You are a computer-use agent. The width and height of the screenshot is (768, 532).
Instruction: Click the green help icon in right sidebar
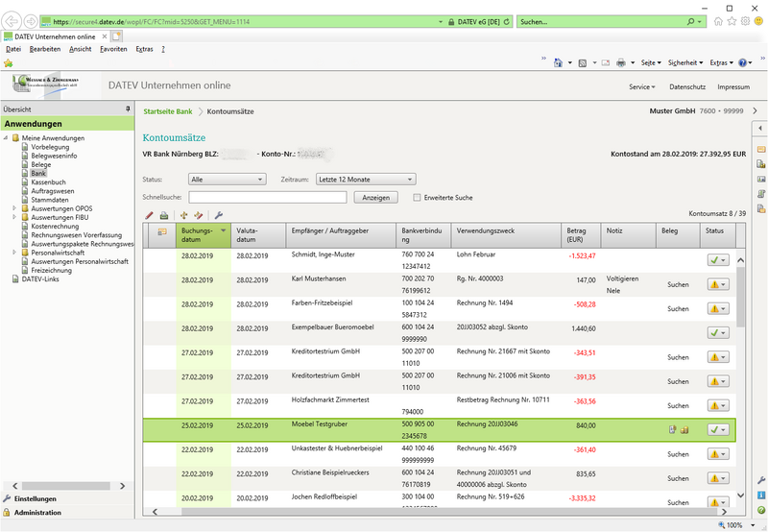[x=761, y=510]
